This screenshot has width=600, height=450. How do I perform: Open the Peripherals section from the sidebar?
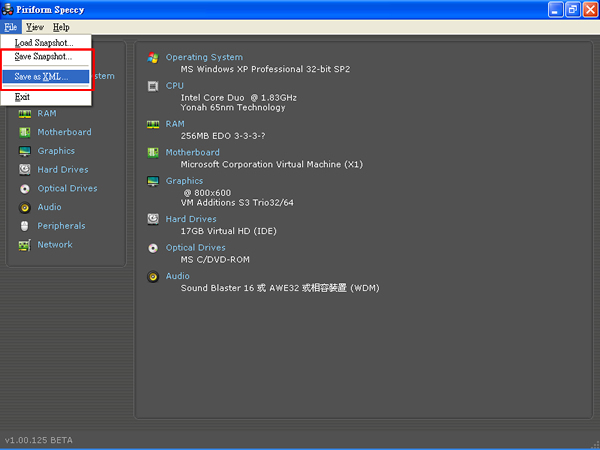[61, 226]
